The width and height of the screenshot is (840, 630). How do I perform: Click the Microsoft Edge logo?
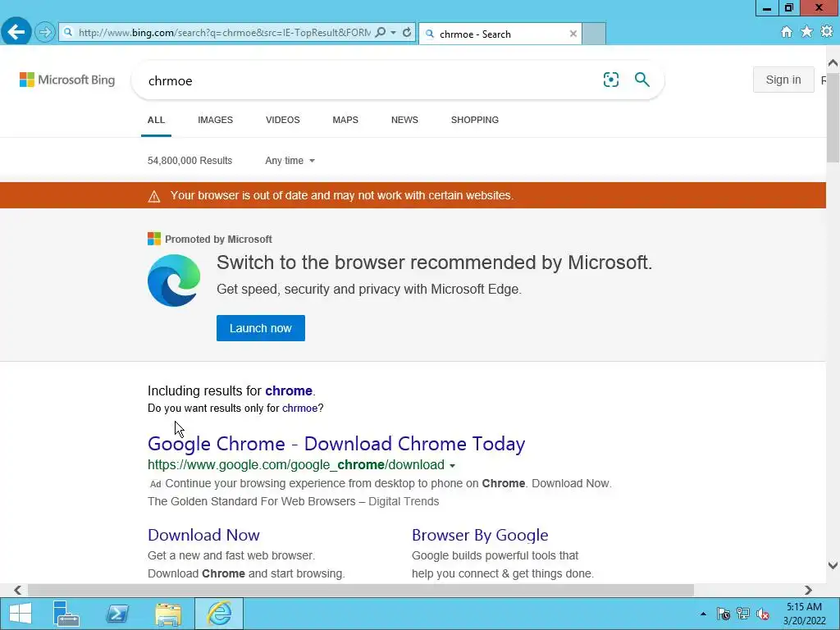(174, 281)
